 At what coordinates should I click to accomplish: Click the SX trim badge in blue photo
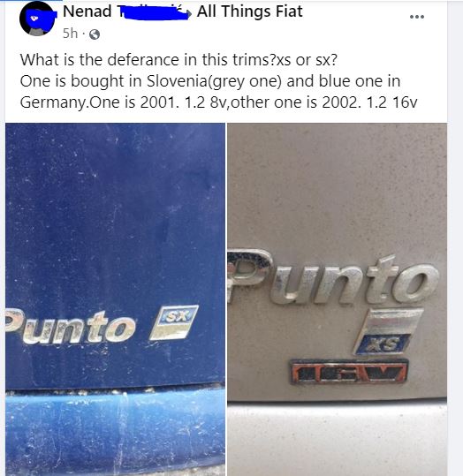pos(174,321)
